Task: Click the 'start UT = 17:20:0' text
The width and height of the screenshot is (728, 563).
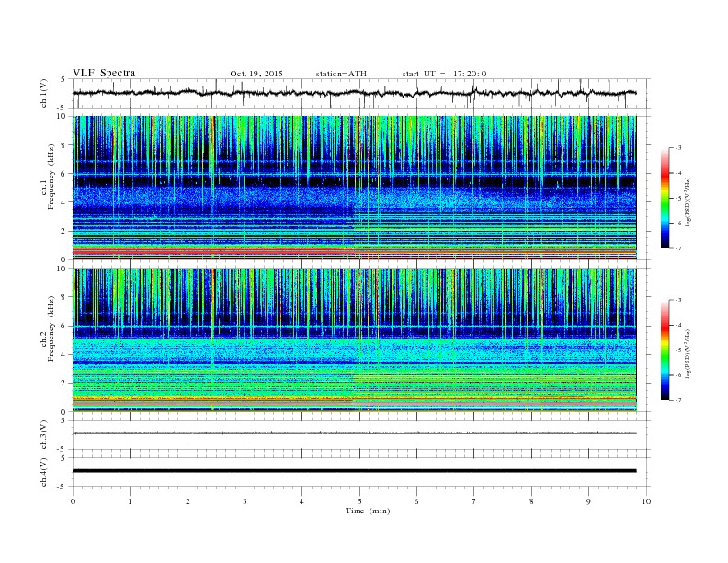Action: [x=444, y=74]
